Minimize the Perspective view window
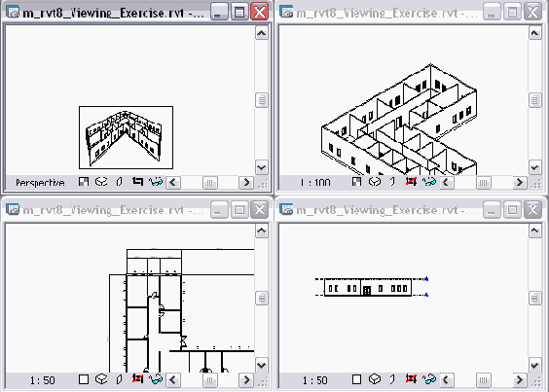549x392 pixels. pos(219,13)
